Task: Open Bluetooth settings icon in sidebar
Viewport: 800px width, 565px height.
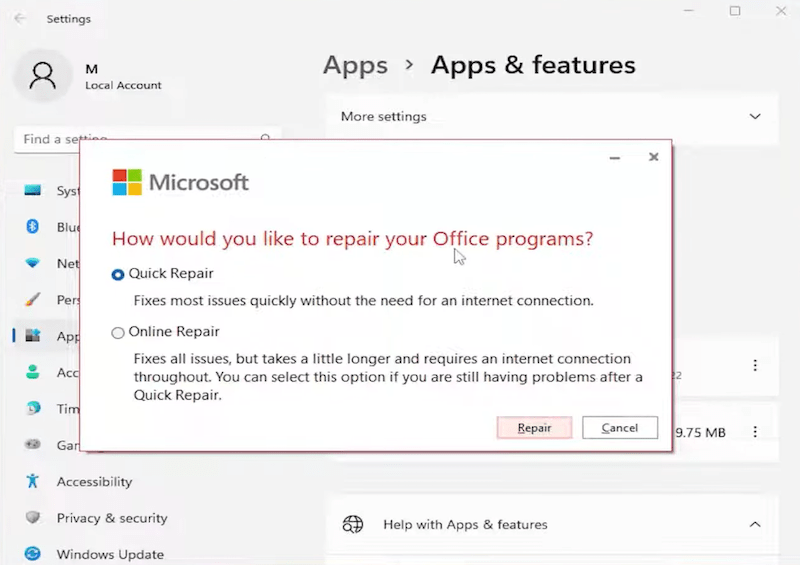Action: [33, 227]
